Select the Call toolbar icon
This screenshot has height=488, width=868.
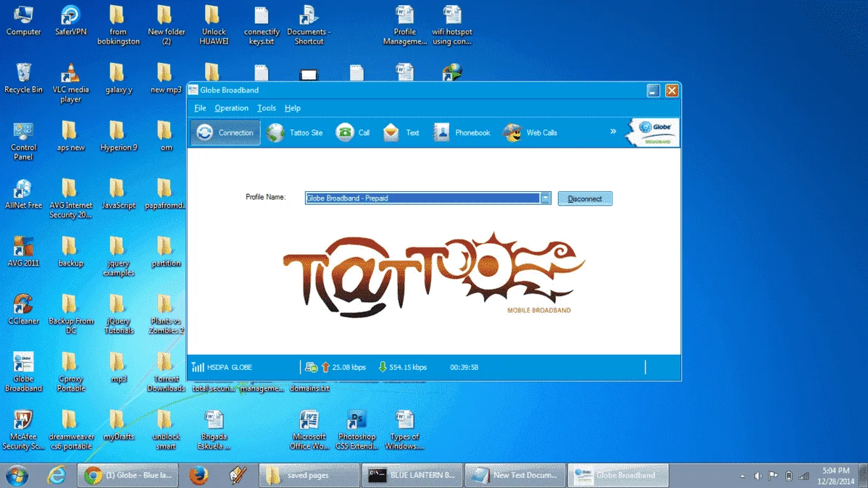coord(353,132)
